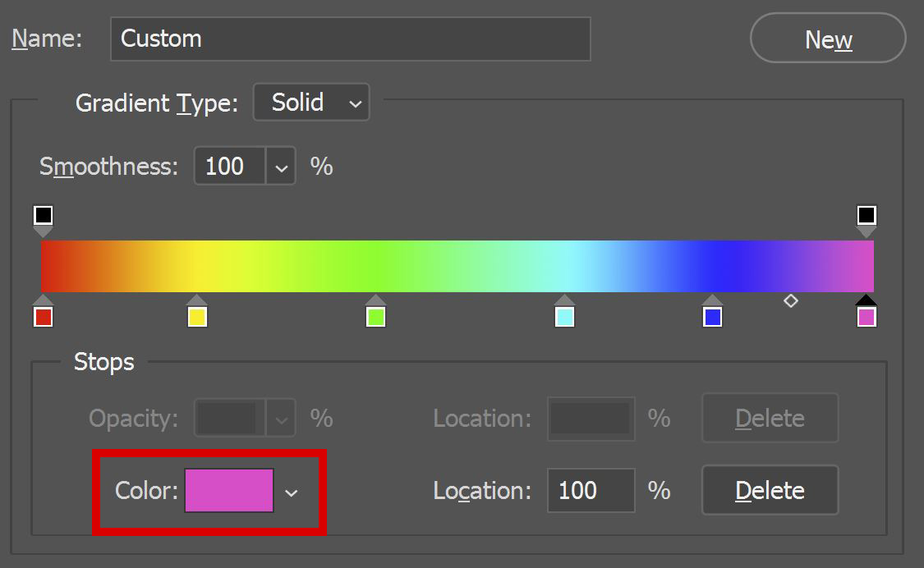
Task: Select the yellow color stop
Action: point(197,314)
